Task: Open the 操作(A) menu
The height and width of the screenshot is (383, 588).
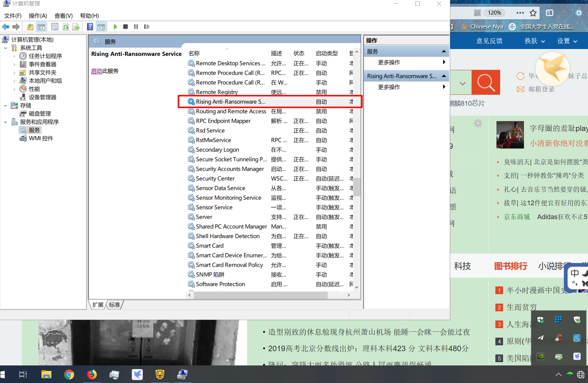Action: (38, 16)
